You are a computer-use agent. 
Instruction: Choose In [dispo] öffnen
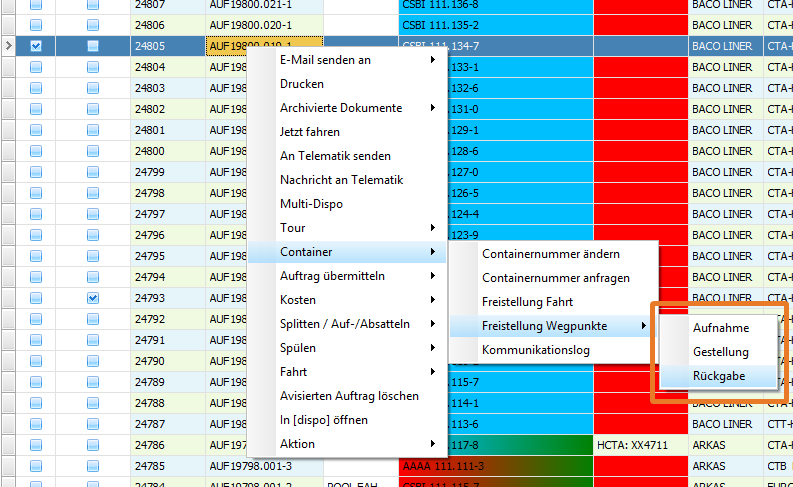[x=324, y=420]
